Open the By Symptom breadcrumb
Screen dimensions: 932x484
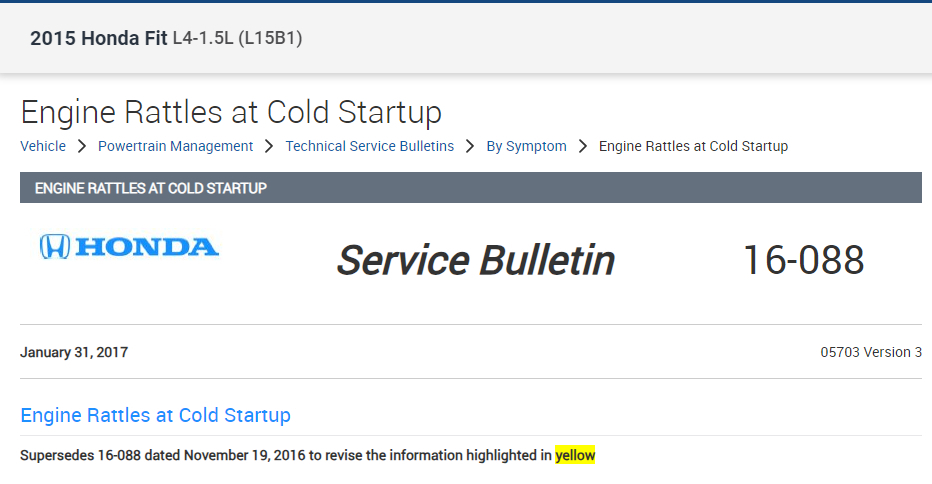pos(526,147)
